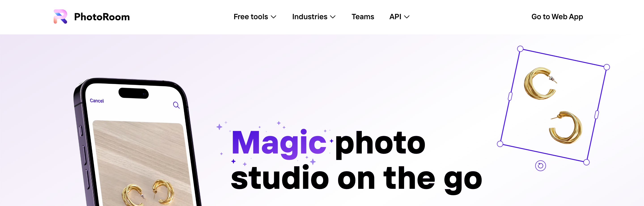Expand the API dropdown chevron
The width and height of the screenshot is (644, 206).
click(x=407, y=17)
